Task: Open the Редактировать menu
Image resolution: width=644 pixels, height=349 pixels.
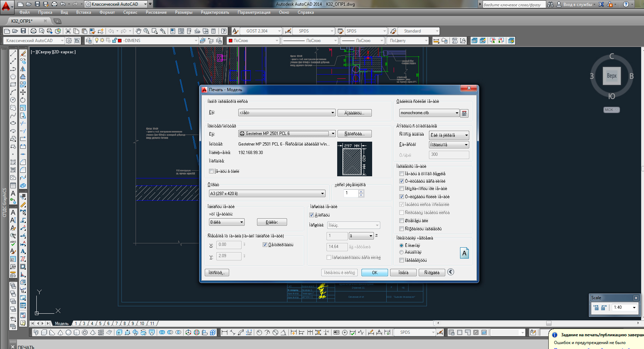Action: coord(215,12)
